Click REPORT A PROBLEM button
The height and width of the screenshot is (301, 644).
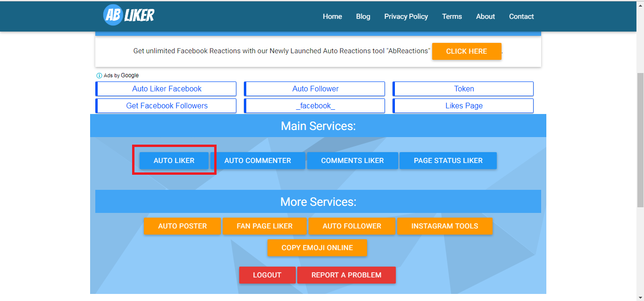click(x=346, y=275)
